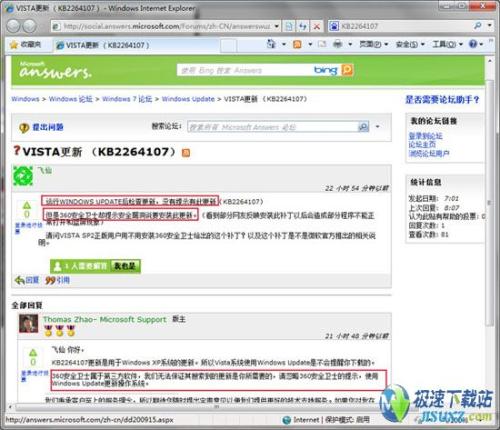Image resolution: width=500 pixels, height=430 pixels.
Task: Click the 提出问题 (Ask question) link
Action: (48, 127)
